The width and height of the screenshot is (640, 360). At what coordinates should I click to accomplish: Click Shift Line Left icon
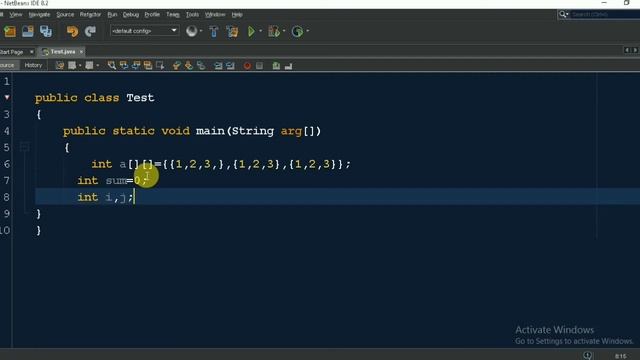[x=218, y=65]
